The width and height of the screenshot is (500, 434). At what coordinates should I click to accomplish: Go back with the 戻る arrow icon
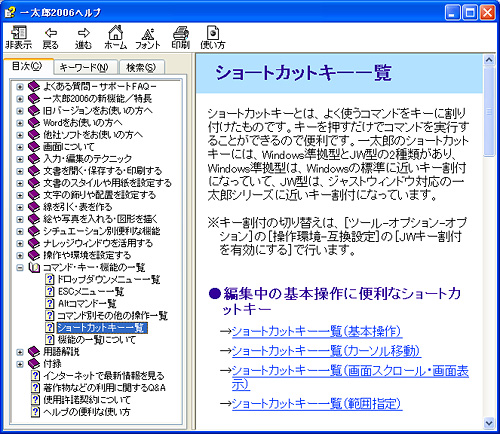51,33
